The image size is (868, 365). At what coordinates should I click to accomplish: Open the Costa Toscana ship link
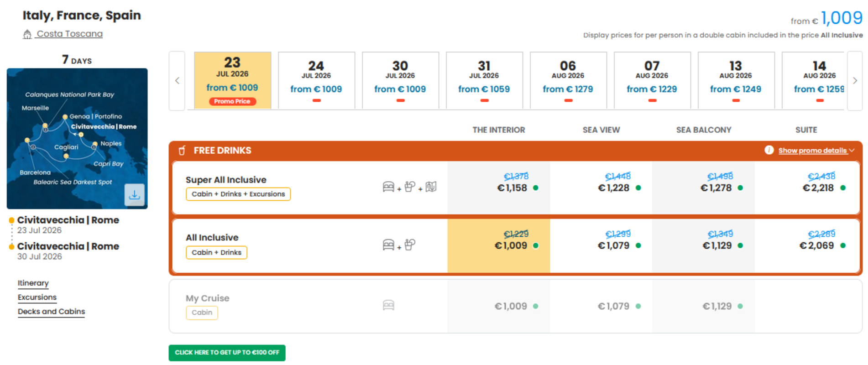(69, 34)
